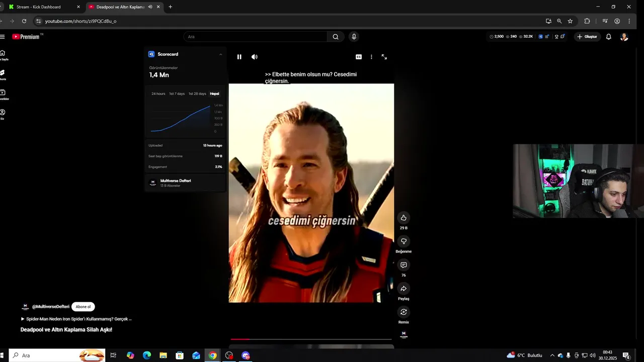Viewport: 644px width, 362px height.
Task: Click the Windows taskbar search box
Action: pyautogui.click(x=57, y=355)
